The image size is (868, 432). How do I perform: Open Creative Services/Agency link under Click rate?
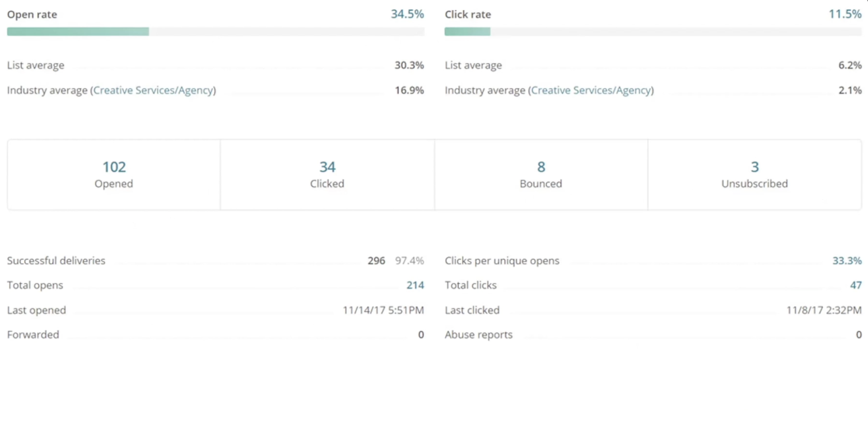[x=592, y=90]
